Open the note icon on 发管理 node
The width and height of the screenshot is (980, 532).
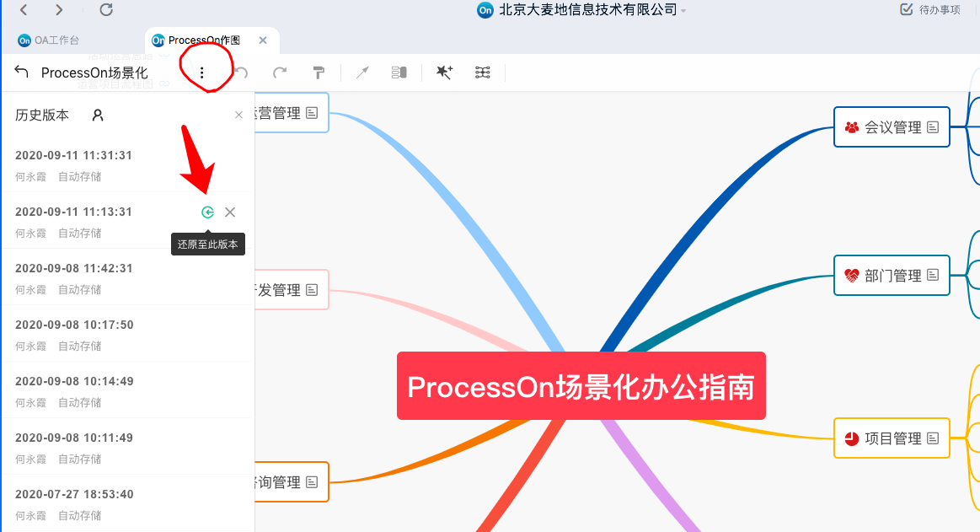[312, 289]
